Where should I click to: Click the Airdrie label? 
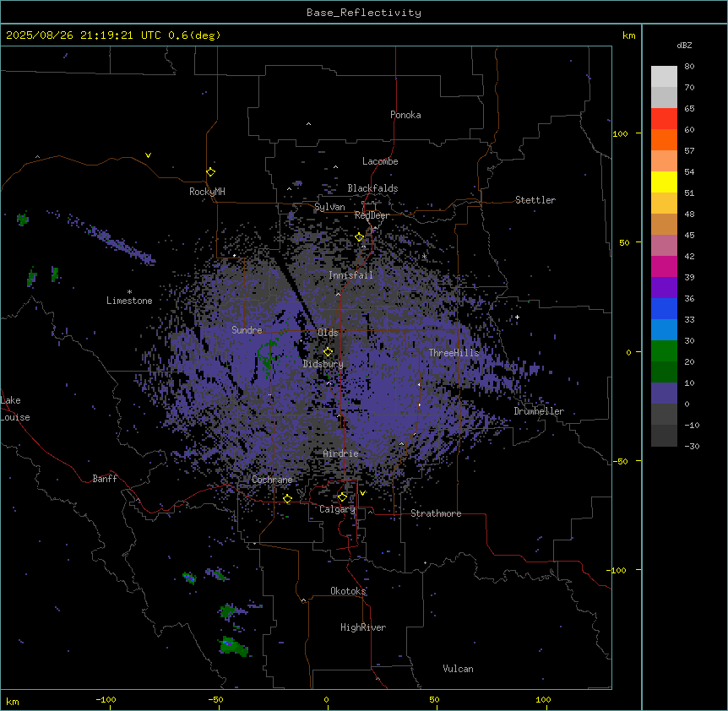341,453
